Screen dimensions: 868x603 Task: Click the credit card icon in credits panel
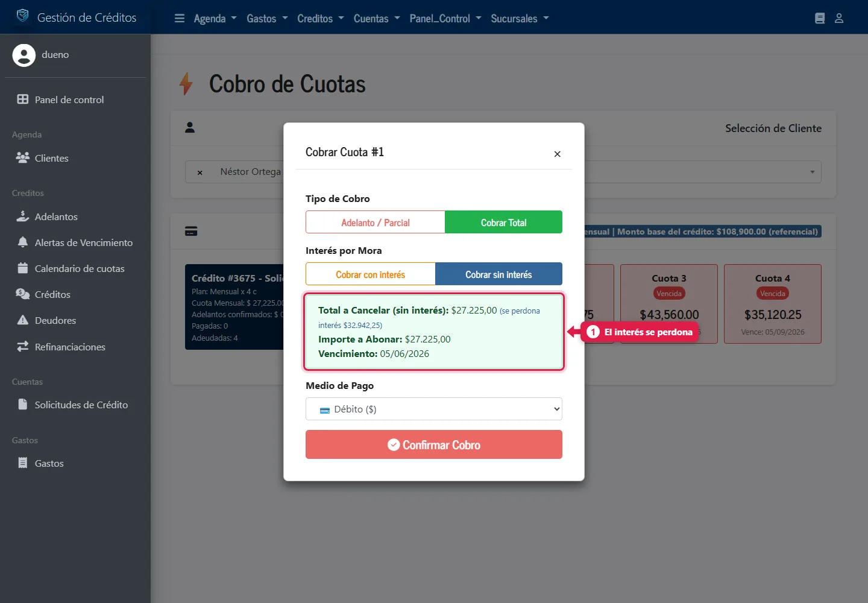(x=191, y=232)
